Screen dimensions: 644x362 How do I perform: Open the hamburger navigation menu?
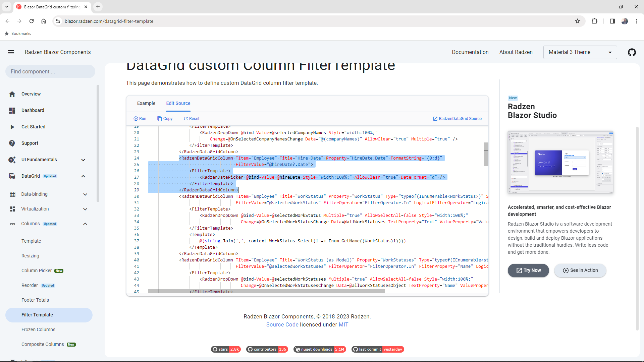[x=11, y=52]
